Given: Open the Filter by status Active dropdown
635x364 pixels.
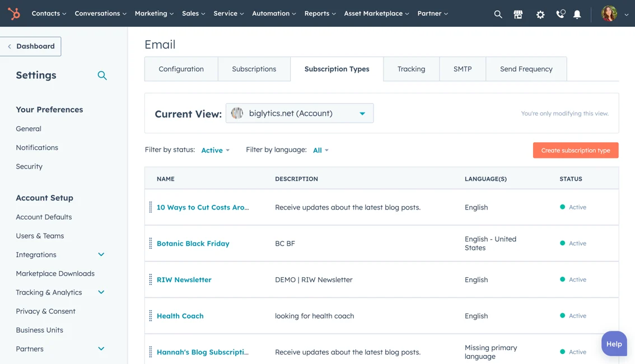Looking at the screenshot, I should click(215, 150).
